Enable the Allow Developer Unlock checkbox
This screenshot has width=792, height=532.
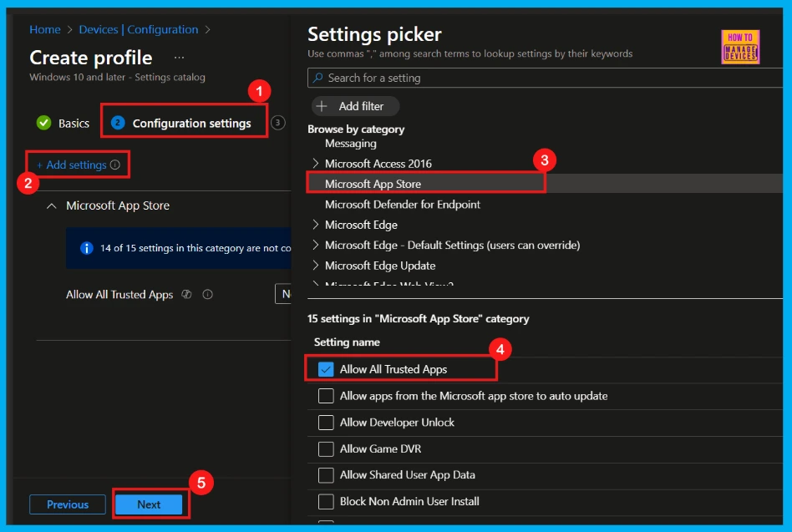[x=326, y=422]
